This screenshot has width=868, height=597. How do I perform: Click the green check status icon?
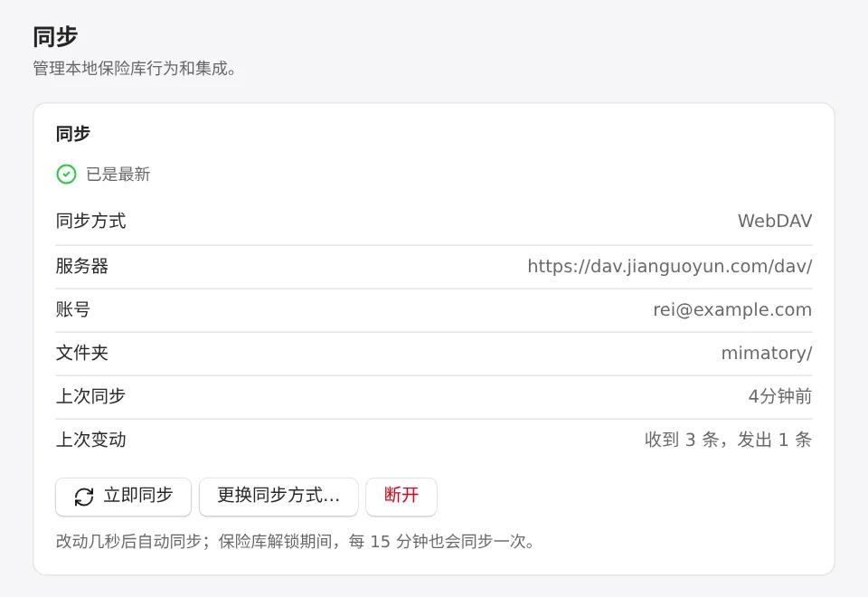pos(66,175)
